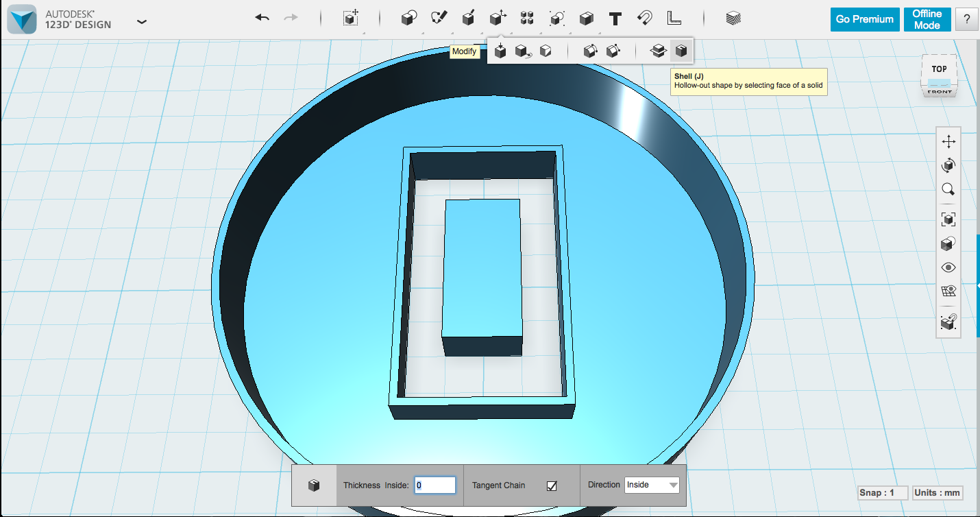Switch to TOP view on the ViewCube
This screenshot has width=980, height=517.
[939, 68]
